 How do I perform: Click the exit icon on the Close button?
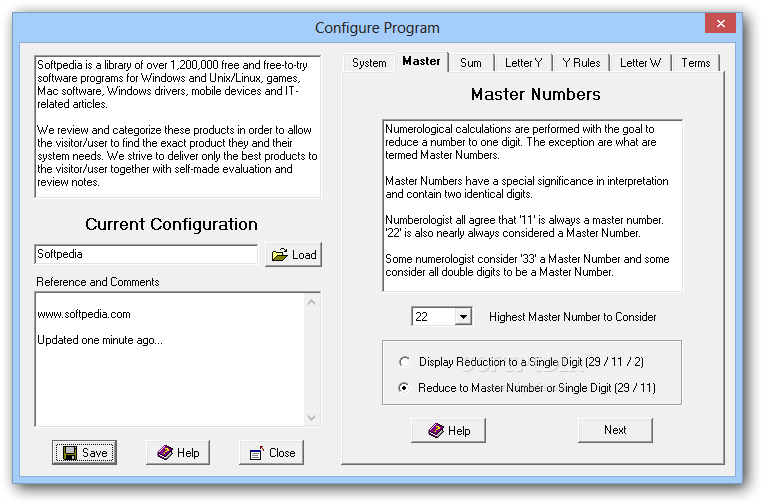(256, 453)
